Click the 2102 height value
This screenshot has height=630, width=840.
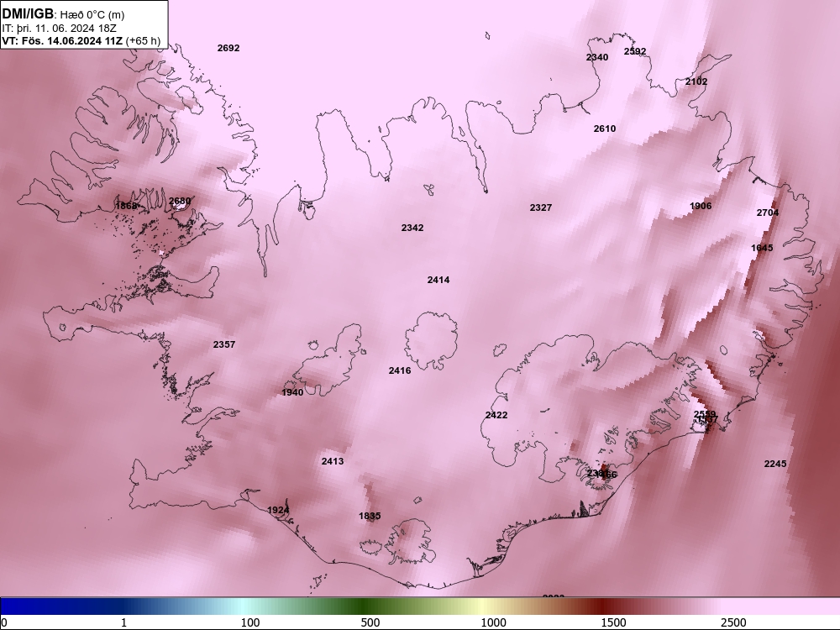[x=696, y=82]
